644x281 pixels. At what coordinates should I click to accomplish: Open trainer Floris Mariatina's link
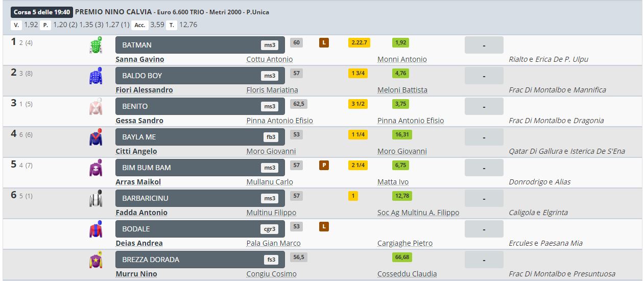pyautogui.click(x=272, y=90)
